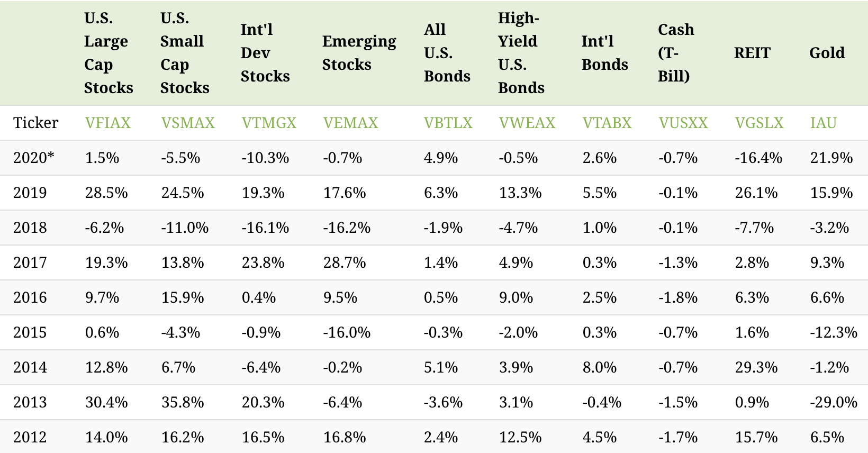Open the VFIAX ticker link
Viewport: 868px width, 453px height.
(x=107, y=123)
